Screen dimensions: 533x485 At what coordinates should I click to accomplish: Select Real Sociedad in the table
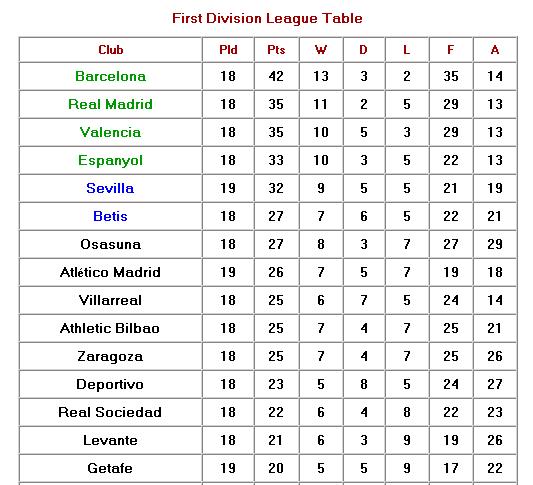(x=110, y=412)
